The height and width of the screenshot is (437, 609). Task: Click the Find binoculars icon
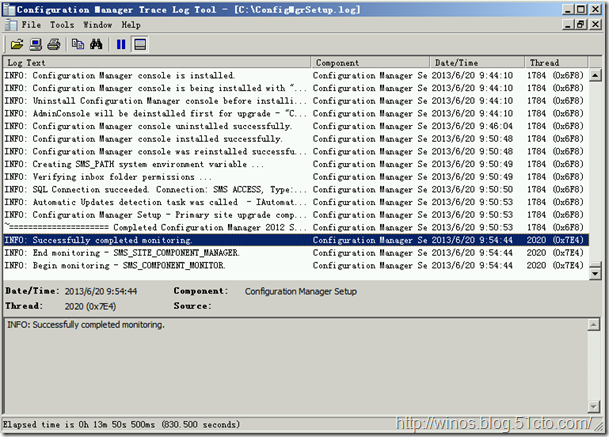96,44
